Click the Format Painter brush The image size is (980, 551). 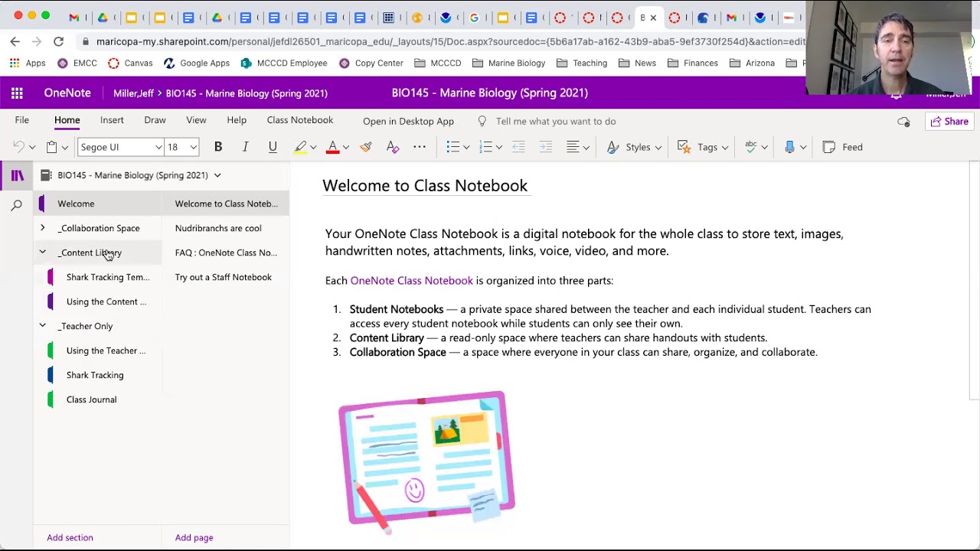365,147
